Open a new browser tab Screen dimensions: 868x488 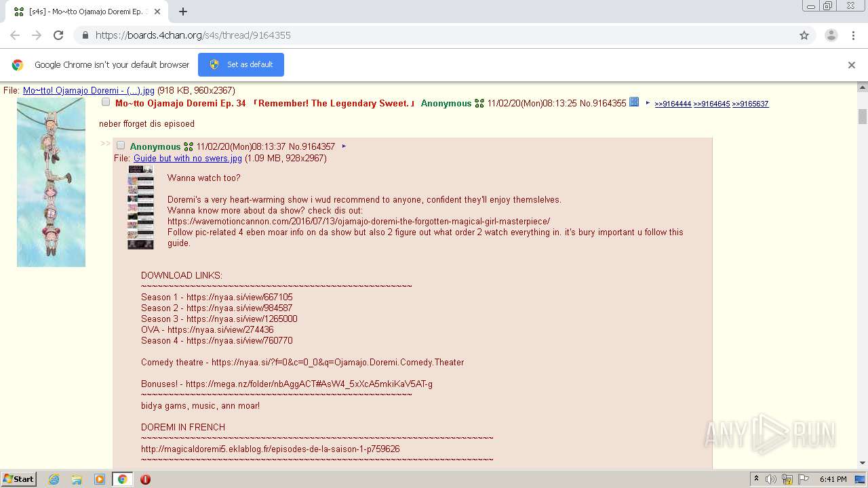pyautogui.click(x=182, y=12)
